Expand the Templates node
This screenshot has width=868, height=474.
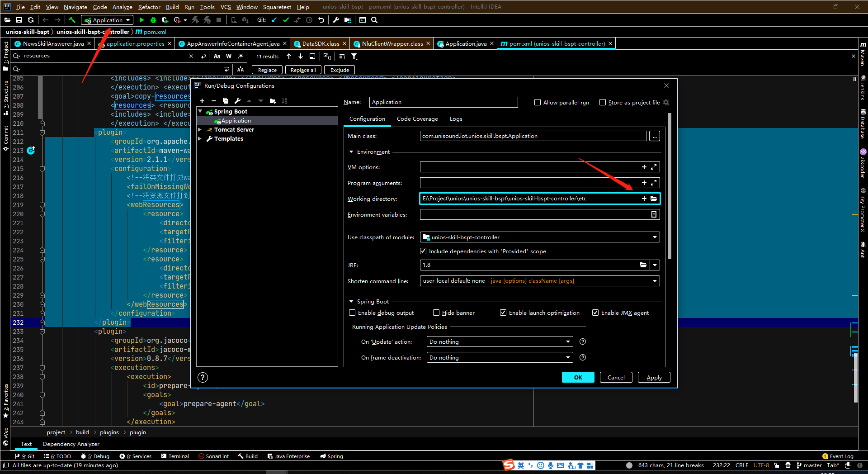click(200, 138)
